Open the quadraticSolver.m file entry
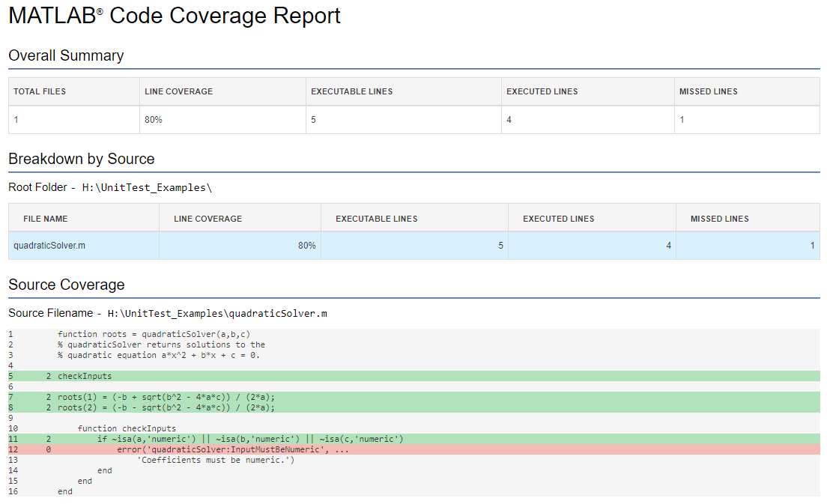Image resolution: width=827 pixels, height=504 pixels. (x=46, y=244)
